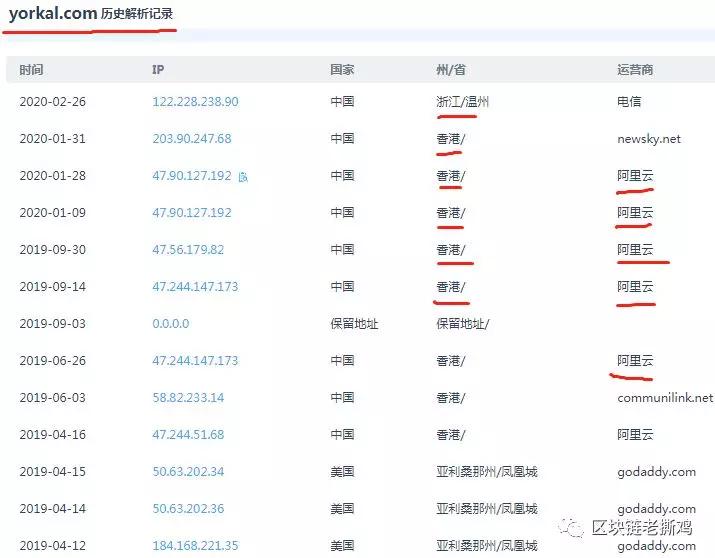Click the 运营商 column header
The image size is (715, 558).
click(635, 70)
